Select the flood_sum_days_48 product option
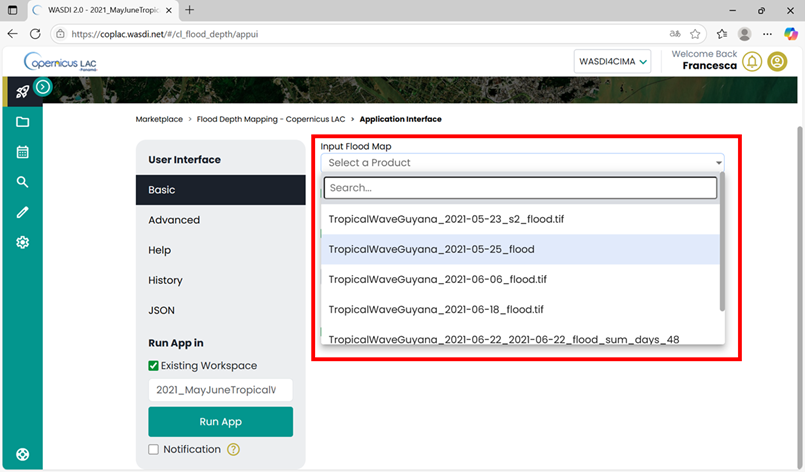 click(x=521, y=335)
